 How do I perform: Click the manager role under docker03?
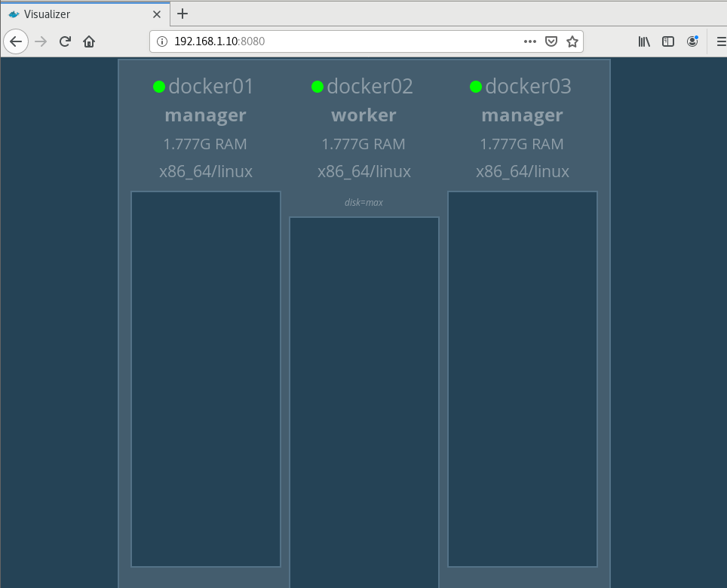pos(522,115)
